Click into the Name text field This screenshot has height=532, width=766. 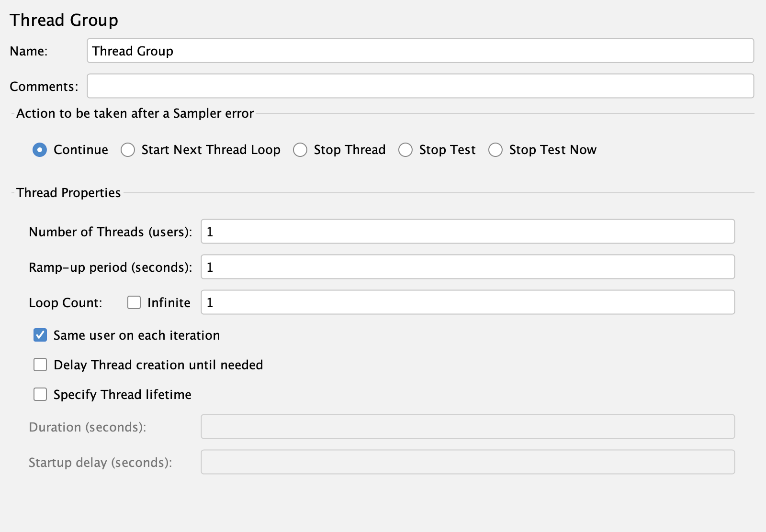[x=420, y=51]
